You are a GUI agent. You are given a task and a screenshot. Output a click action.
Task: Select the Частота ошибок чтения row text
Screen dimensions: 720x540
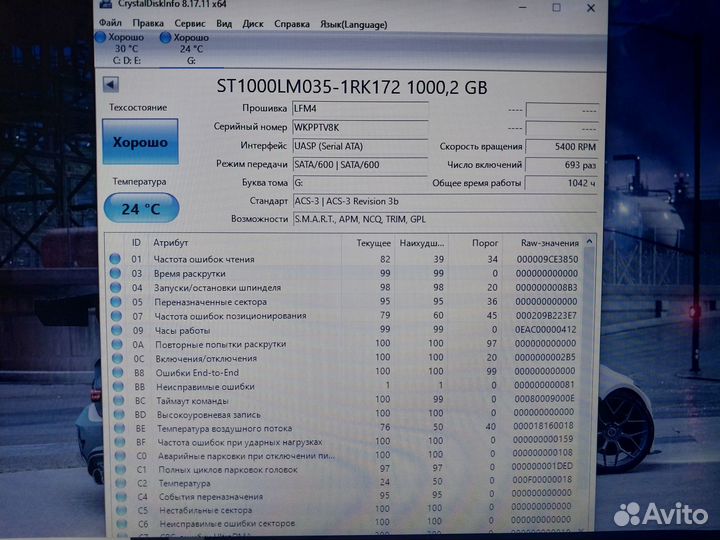(x=204, y=259)
